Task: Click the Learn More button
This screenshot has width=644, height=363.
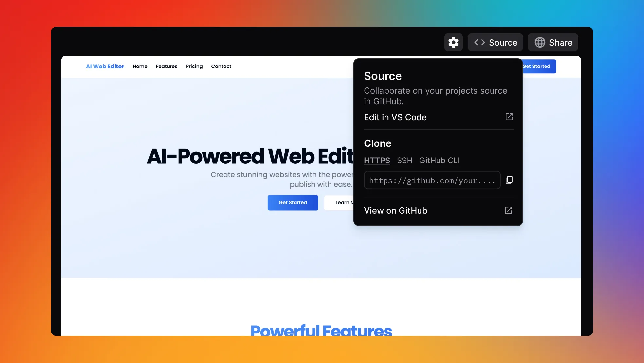Action: [x=349, y=203]
